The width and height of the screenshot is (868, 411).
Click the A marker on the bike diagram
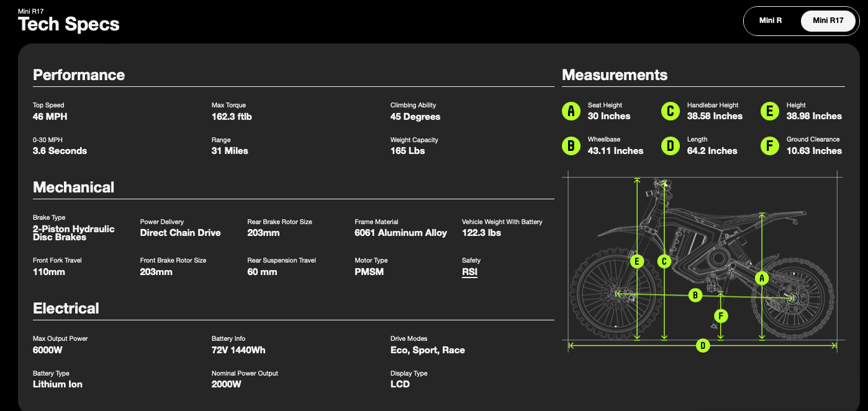click(x=762, y=278)
